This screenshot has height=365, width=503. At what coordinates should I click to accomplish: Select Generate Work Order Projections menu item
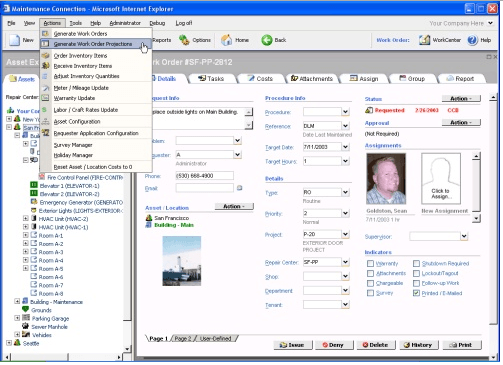pyautogui.click(x=96, y=44)
